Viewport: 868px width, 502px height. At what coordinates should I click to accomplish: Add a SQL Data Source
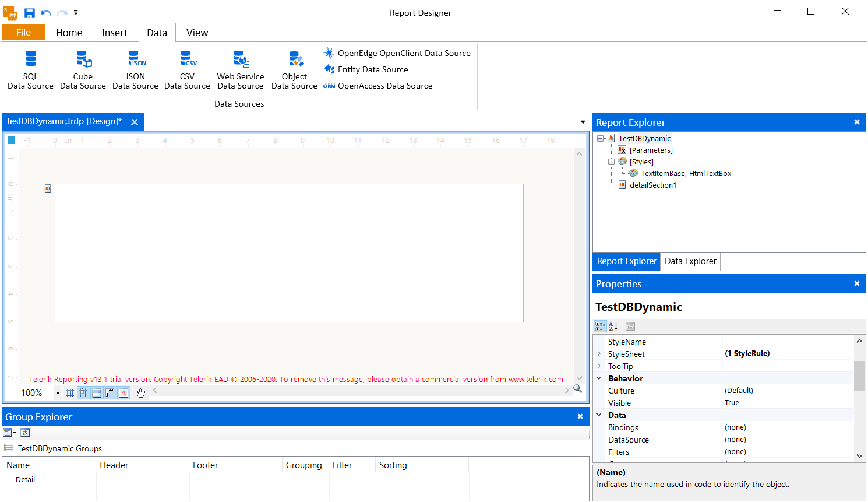(x=30, y=70)
